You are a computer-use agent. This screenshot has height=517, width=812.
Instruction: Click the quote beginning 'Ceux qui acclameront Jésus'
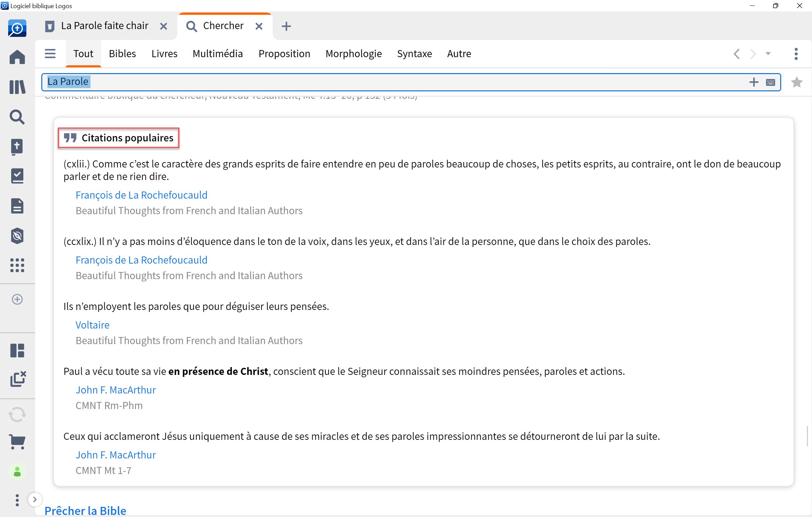362,436
